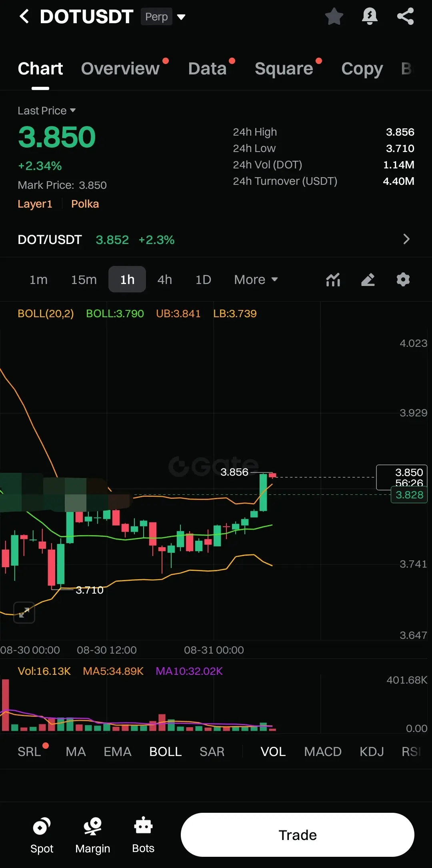Image resolution: width=432 pixels, height=868 pixels.
Task: Tap the DOTUSDT pair title
Action: point(86,16)
